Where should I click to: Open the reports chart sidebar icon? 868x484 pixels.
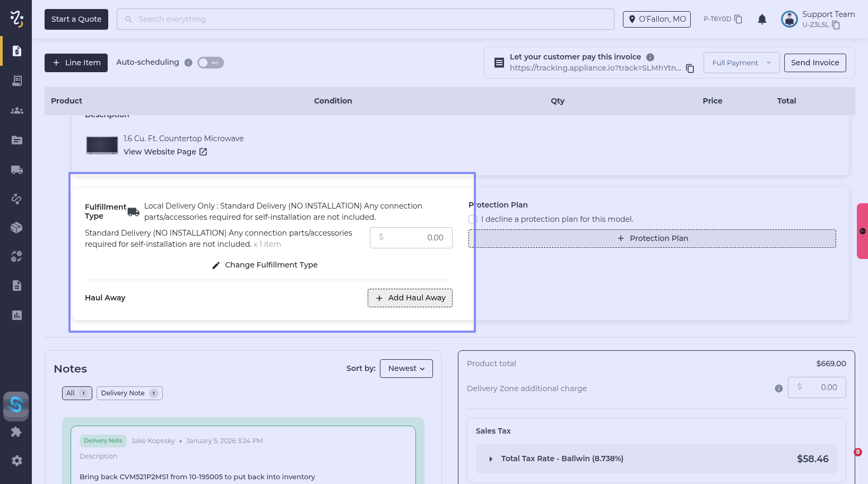point(17,315)
